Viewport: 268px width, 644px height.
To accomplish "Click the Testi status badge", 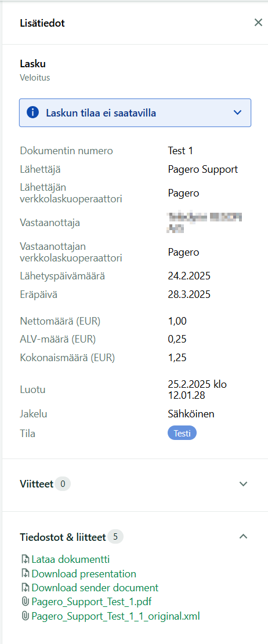I will click(x=182, y=433).
